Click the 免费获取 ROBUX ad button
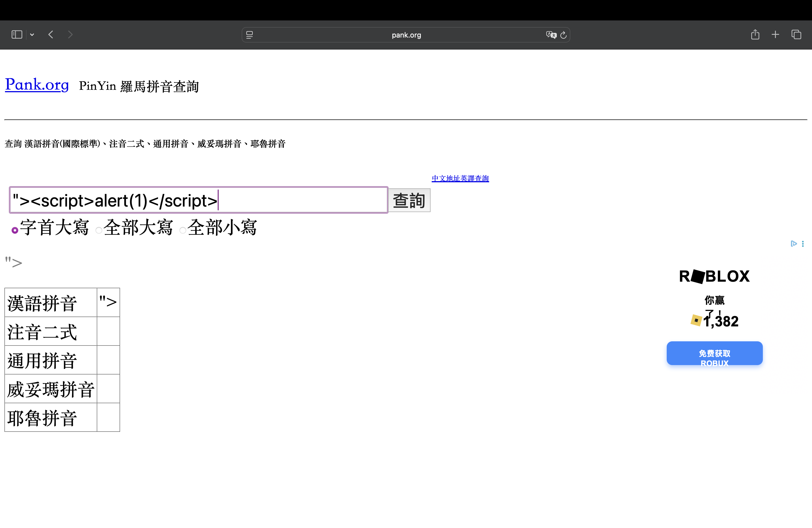The image size is (812, 528). [x=715, y=353]
